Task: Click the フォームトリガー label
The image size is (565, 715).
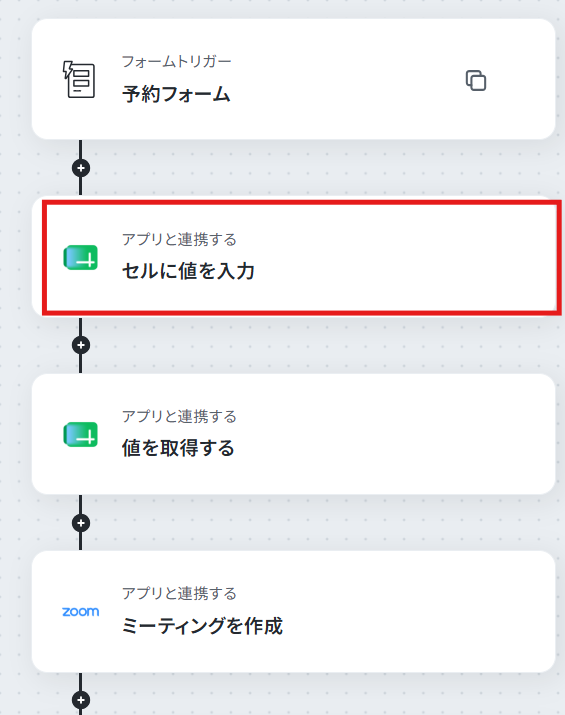Action: click(176, 61)
